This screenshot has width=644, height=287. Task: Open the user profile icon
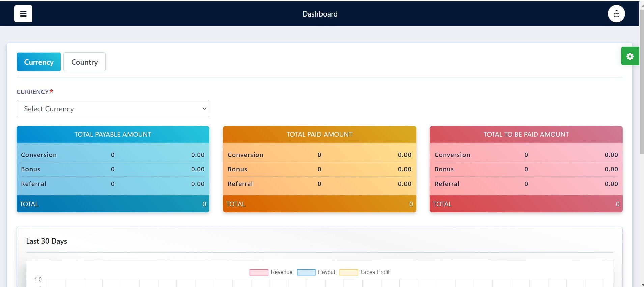[x=616, y=14]
